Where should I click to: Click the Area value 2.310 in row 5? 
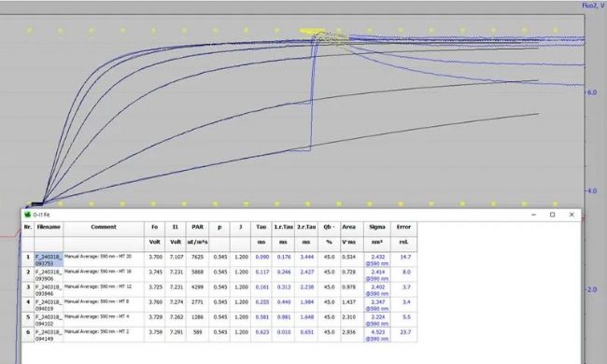[349, 316]
